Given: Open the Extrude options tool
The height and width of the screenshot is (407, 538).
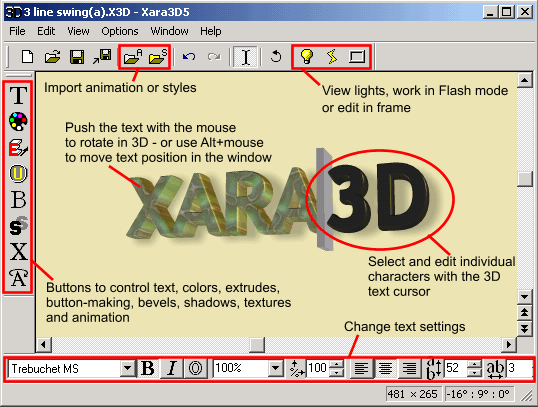Looking at the screenshot, I should pyautogui.click(x=18, y=148).
